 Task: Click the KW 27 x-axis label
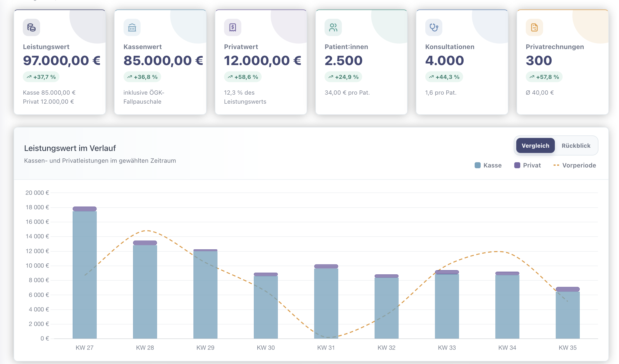(85, 348)
